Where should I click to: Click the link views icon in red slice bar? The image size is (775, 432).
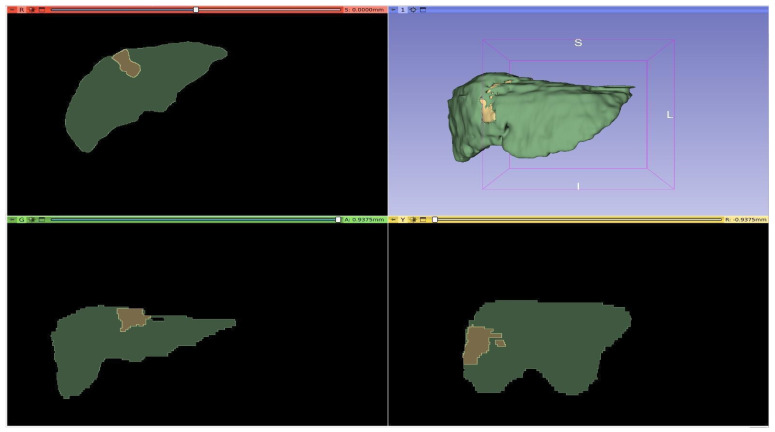(32, 9)
